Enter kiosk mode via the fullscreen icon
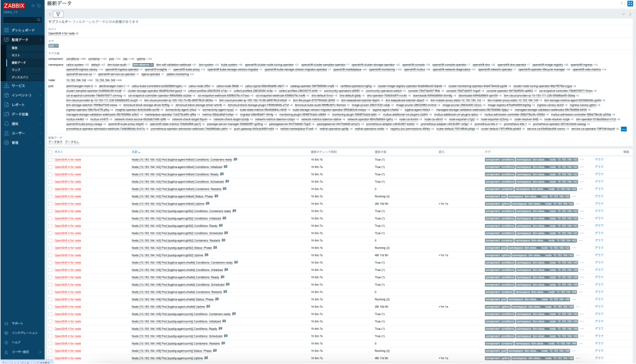Screen dimensions: 636x364 tap(630, 4)
